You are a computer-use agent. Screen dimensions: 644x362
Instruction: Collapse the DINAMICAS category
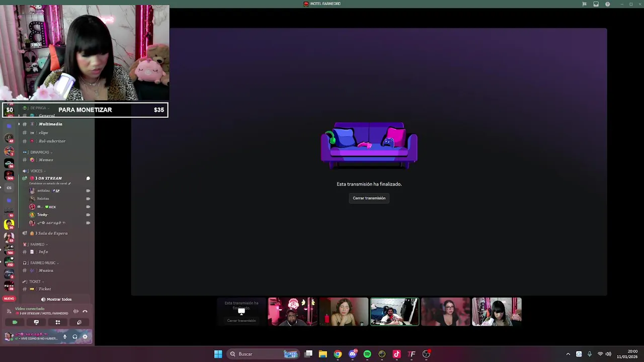(x=40, y=152)
